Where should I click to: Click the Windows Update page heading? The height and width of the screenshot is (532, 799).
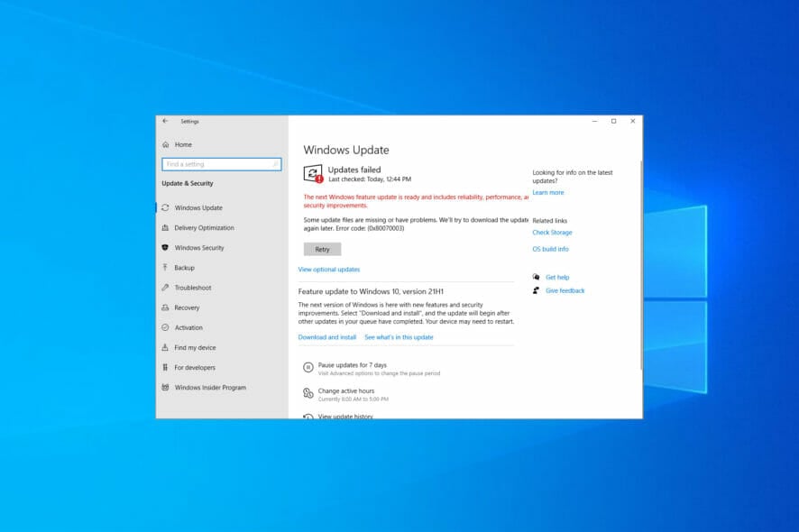(346, 150)
